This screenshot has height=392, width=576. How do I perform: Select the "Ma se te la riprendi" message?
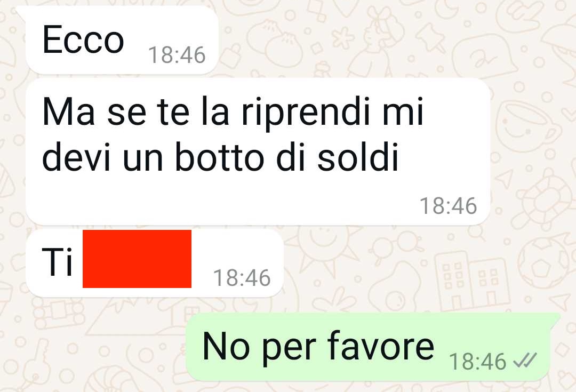pos(258,151)
